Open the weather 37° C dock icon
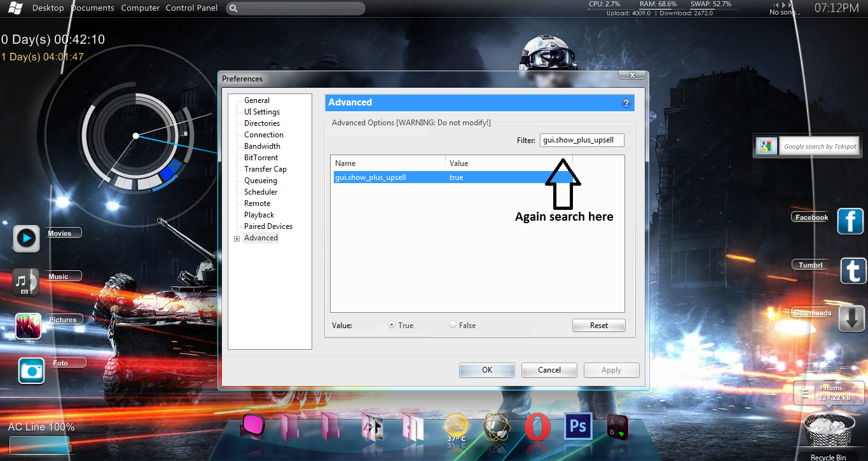Viewport: 868px width, 461px height. point(456,429)
